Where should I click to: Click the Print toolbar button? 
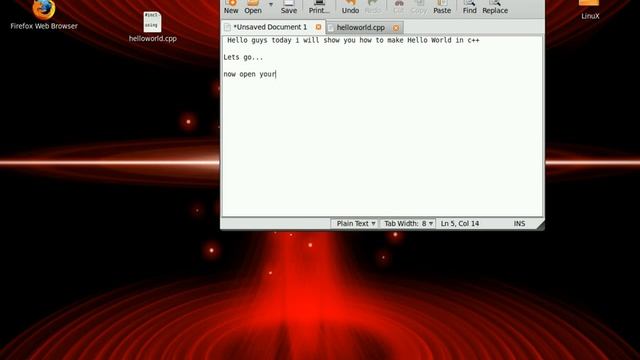coord(319,7)
